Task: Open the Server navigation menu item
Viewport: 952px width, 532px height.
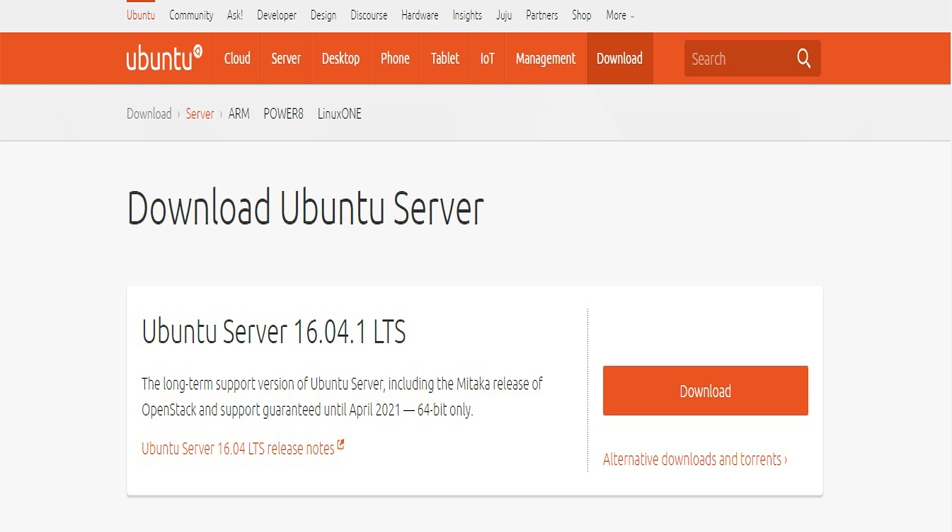Action: 286,59
